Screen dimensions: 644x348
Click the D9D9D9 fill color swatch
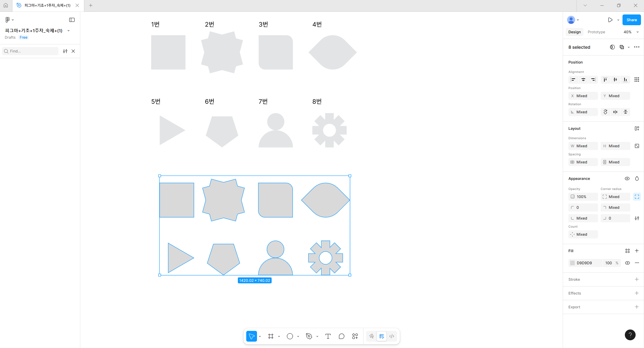572,263
